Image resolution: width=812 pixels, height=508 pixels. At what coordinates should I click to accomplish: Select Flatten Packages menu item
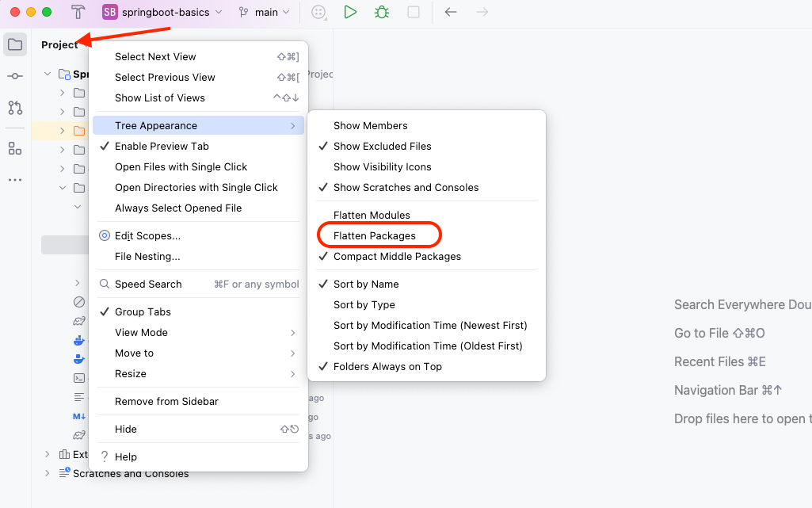(375, 235)
